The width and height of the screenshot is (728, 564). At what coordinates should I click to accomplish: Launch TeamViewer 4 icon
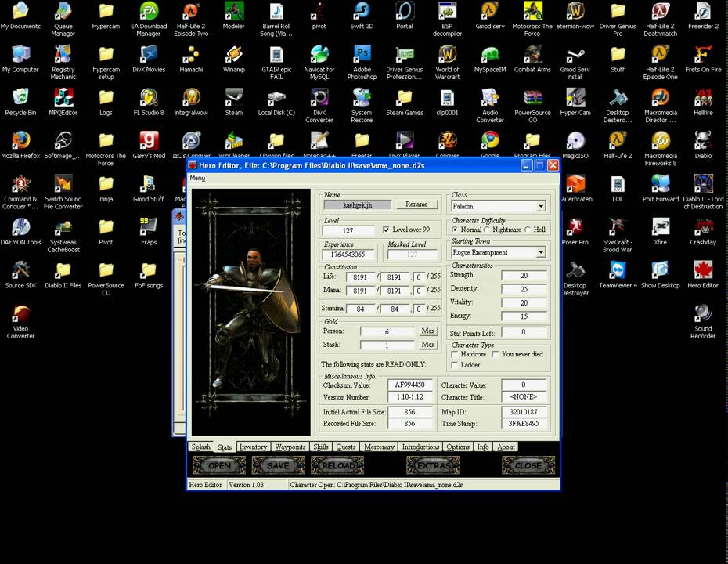tap(618, 275)
